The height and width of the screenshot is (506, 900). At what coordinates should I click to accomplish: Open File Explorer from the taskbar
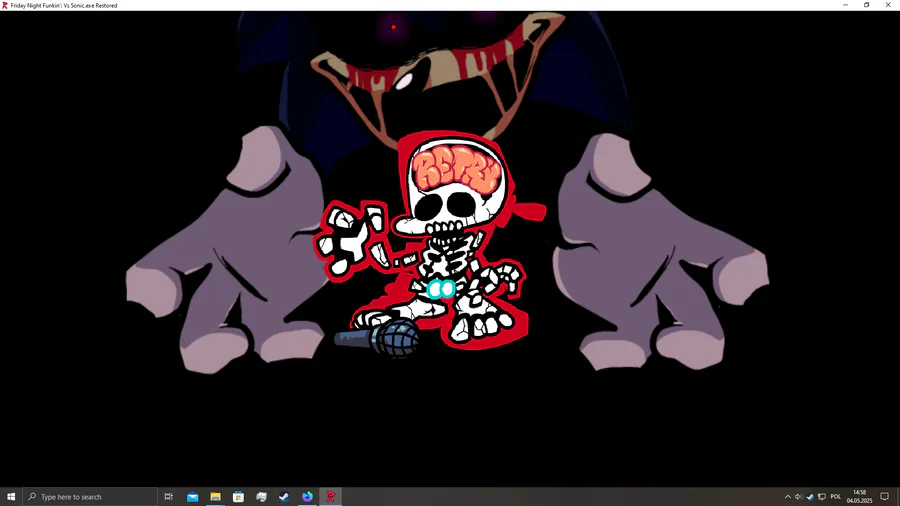[215, 497]
